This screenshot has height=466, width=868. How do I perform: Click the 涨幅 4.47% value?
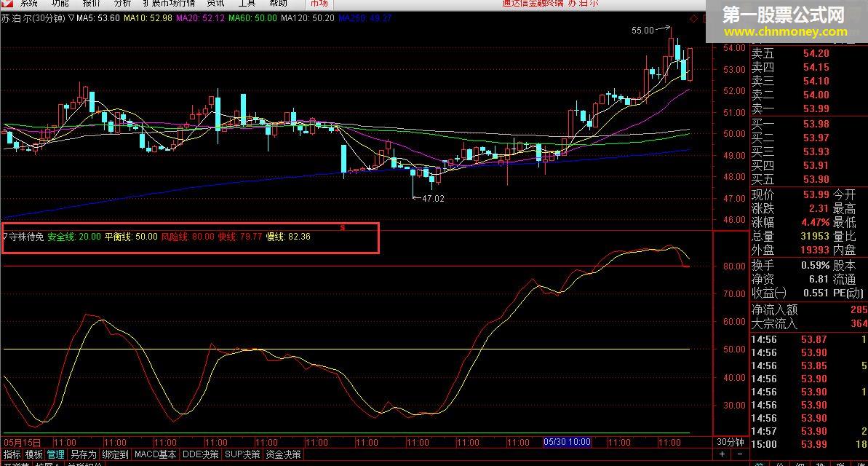click(816, 223)
